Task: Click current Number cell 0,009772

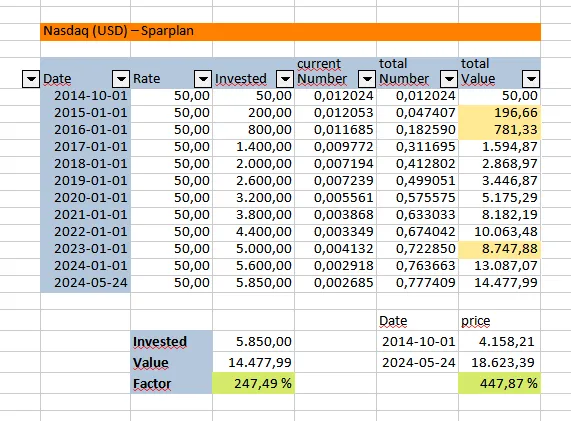Action: point(335,147)
